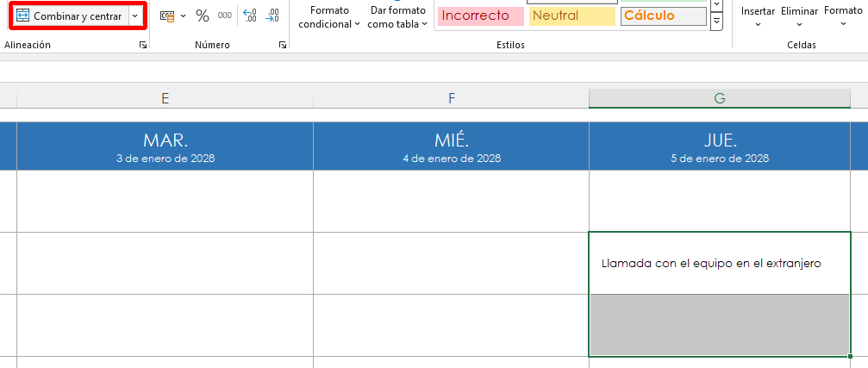This screenshot has width=868, height=368.
Task: Open Formato condicional menu
Action: pyautogui.click(x=329, y=17)
